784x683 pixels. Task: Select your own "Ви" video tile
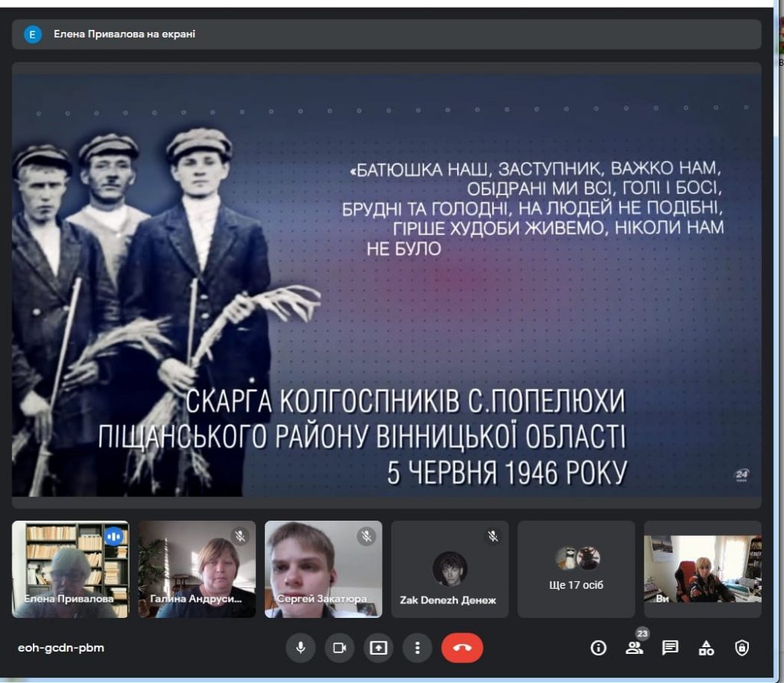pyautogui.click(x=702, y=570)
